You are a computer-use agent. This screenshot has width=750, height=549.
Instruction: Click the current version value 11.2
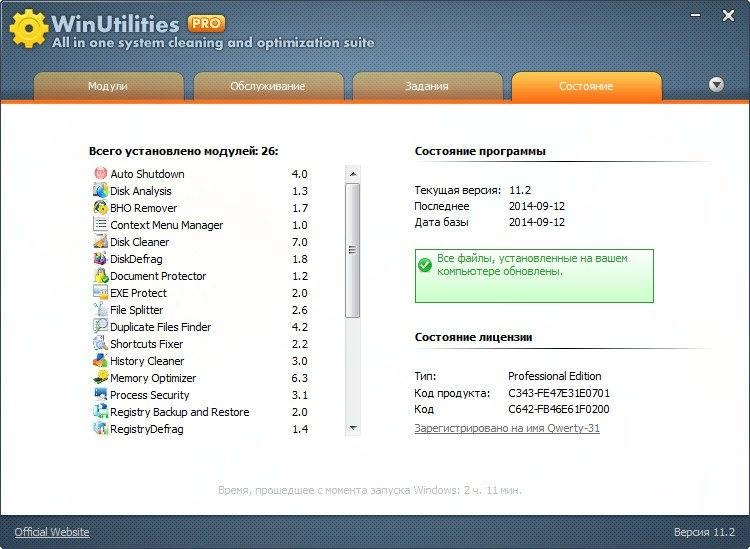coord(520,190)
